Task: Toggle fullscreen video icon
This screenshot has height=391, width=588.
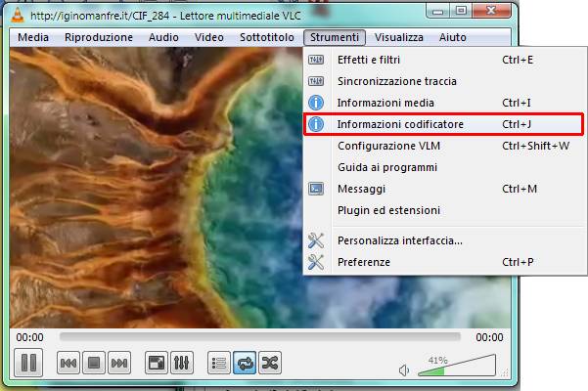Action: (156, 363)
